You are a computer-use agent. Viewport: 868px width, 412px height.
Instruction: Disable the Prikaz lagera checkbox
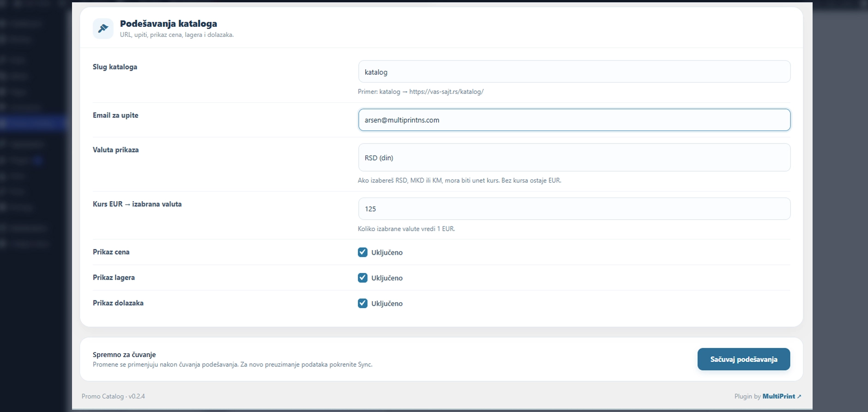point(362,278)
